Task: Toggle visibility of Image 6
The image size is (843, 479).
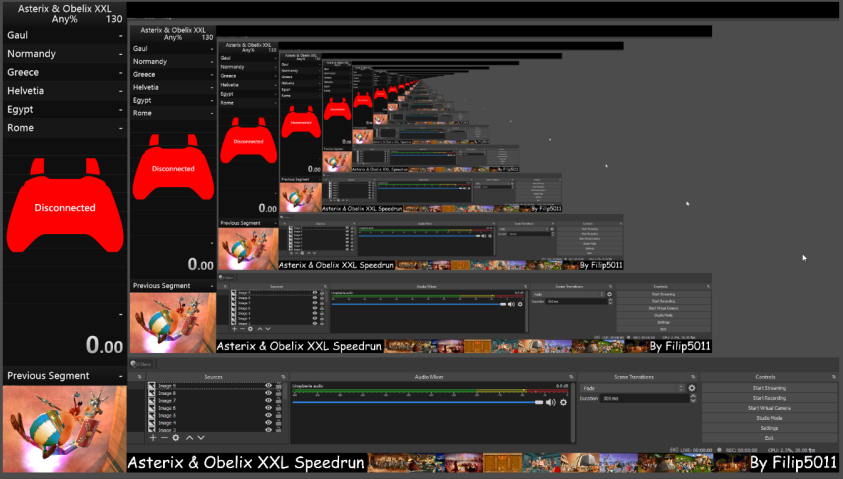Action: [x=268, y=408]
